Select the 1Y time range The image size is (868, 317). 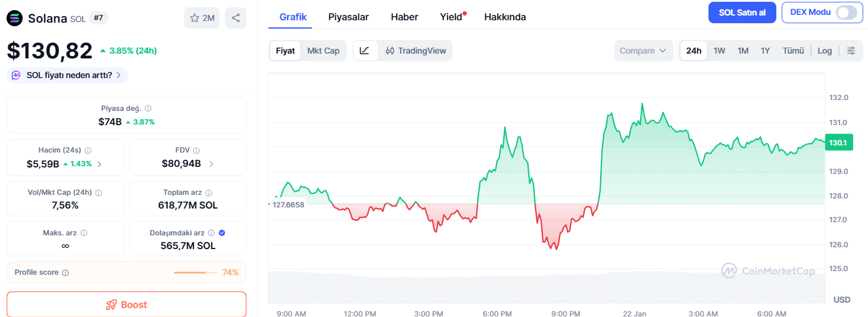pyautogui.click(x=765, y=51)
